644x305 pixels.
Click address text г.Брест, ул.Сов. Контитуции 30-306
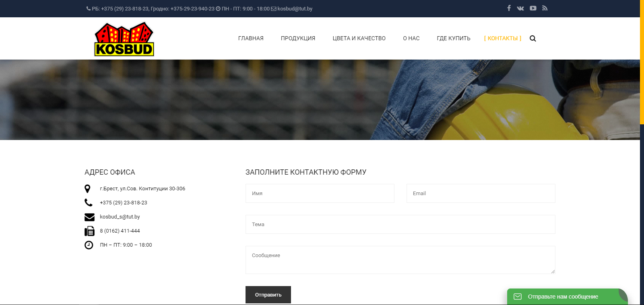[x=142, y=189]
